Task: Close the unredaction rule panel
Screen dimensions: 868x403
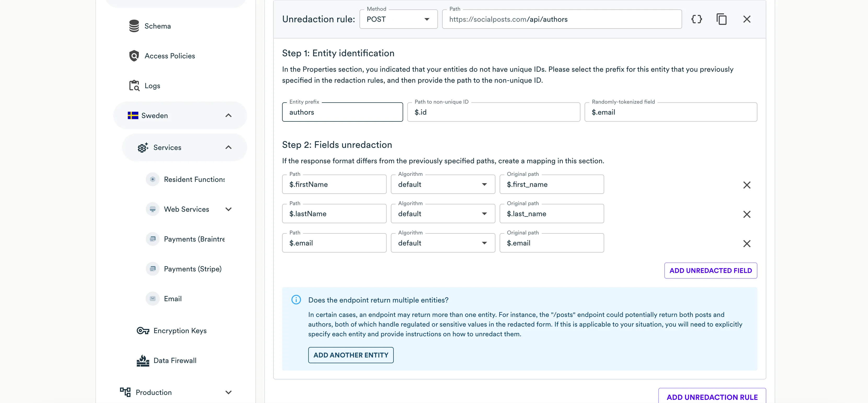Action: coord(747,19)
